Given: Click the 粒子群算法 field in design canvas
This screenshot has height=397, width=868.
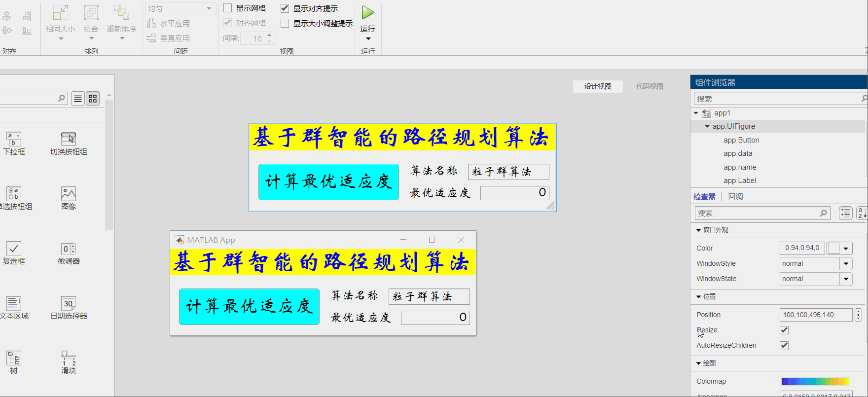Looking at the screenshot, I should pos(508,172).
